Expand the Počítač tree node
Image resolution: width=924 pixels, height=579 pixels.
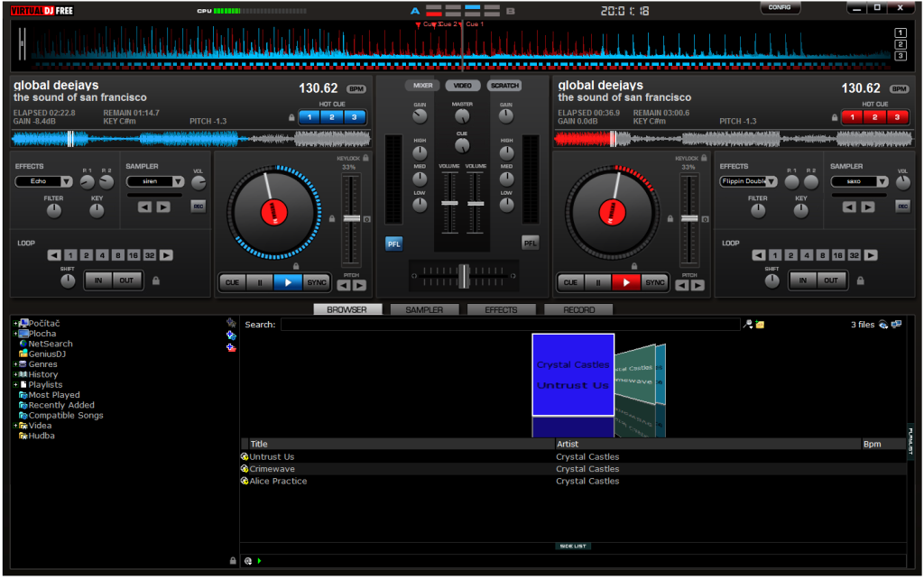tap(15, 324)
